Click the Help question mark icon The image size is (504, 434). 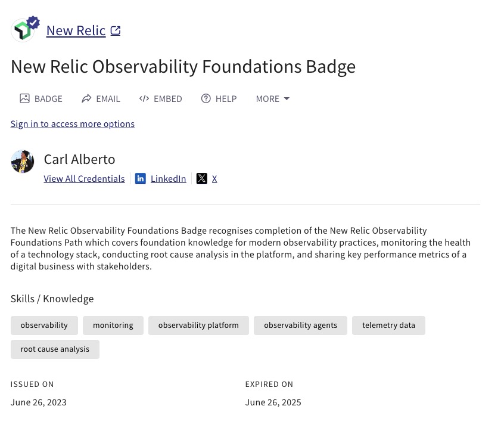click(206, 98)
